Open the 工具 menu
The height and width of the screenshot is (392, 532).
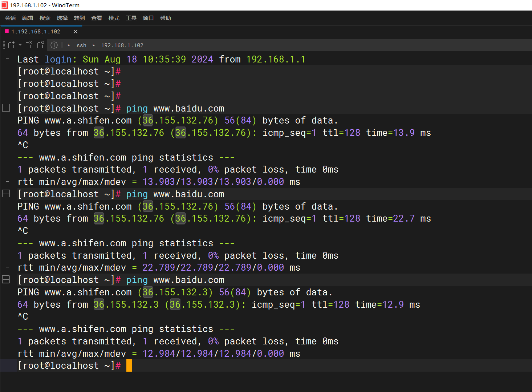click(131, 18)
